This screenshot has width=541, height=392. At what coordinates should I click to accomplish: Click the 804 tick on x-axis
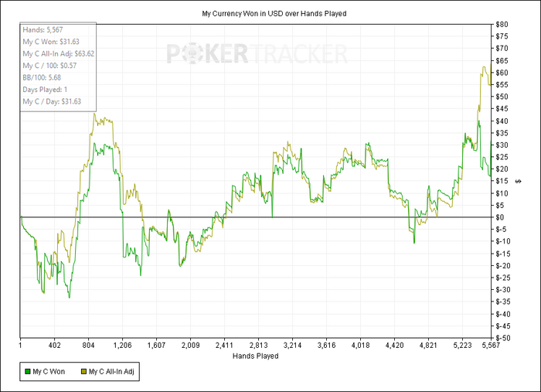(x=89, y=345)
